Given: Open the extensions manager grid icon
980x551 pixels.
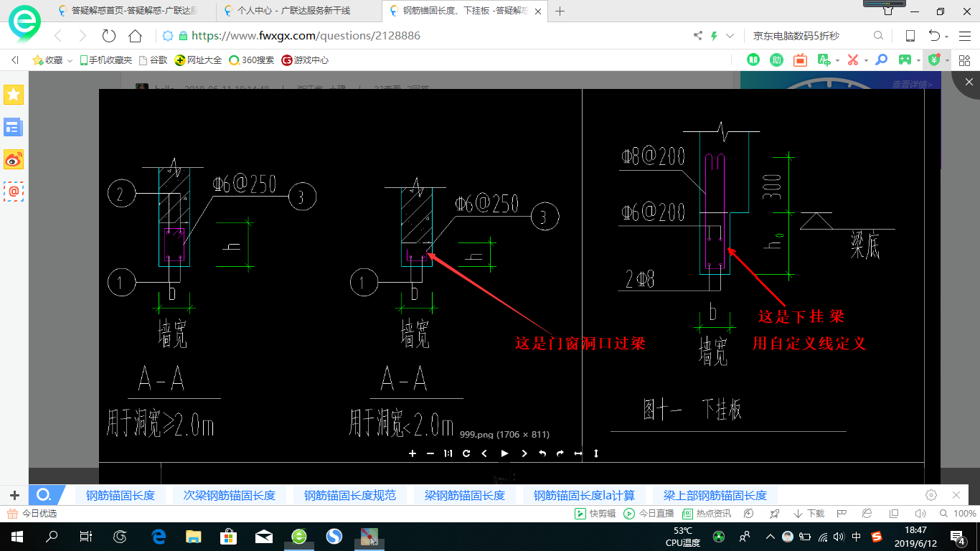Looking at the screenshot, I should coord(966,60).
